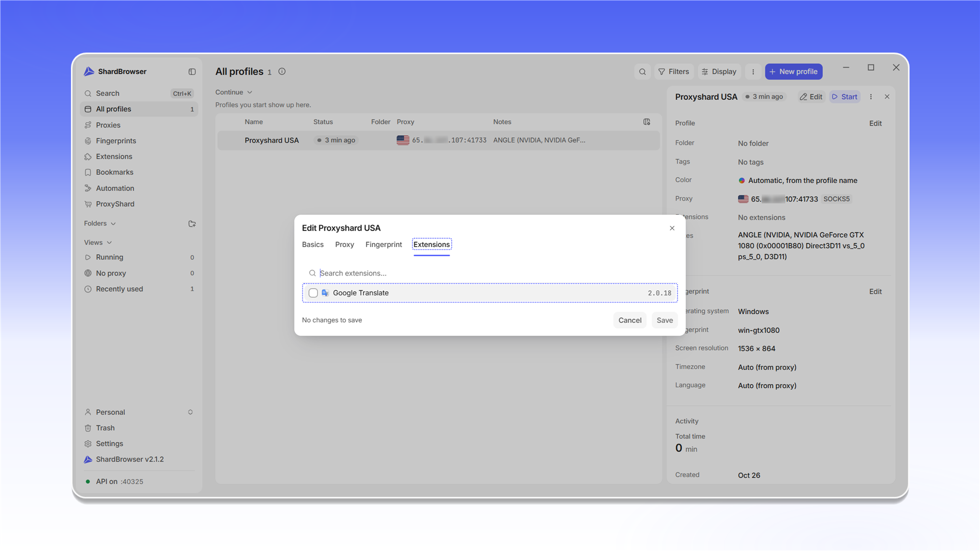The image size is (980, 551).
Task: Click the Cancel button in dialog
Action: [x=630, y=320]
